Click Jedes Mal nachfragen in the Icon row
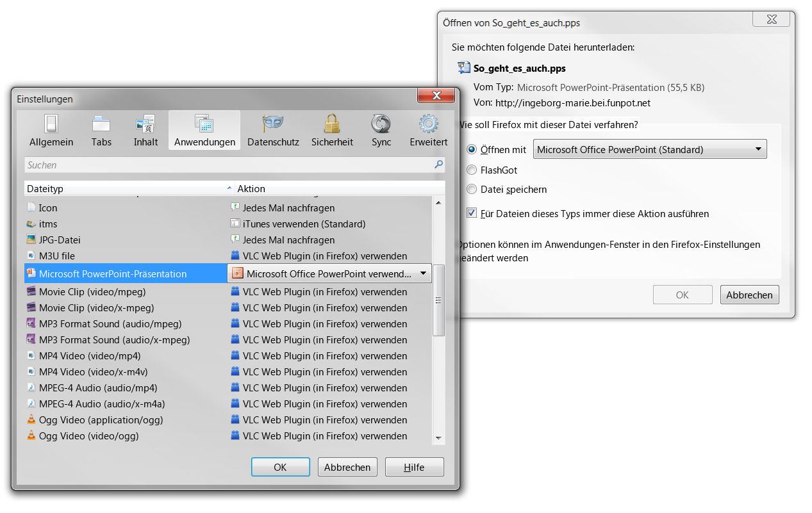 click(289, 208)
